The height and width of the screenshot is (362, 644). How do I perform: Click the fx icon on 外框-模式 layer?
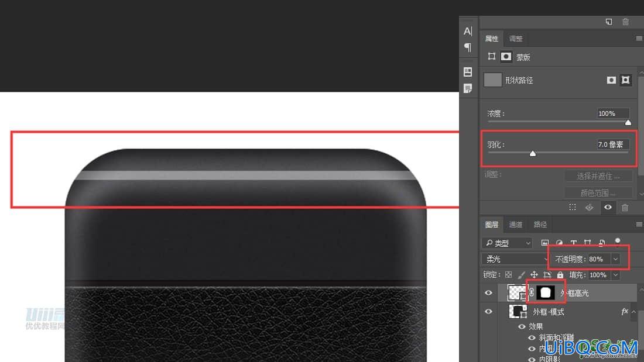[x=624, y=312]
